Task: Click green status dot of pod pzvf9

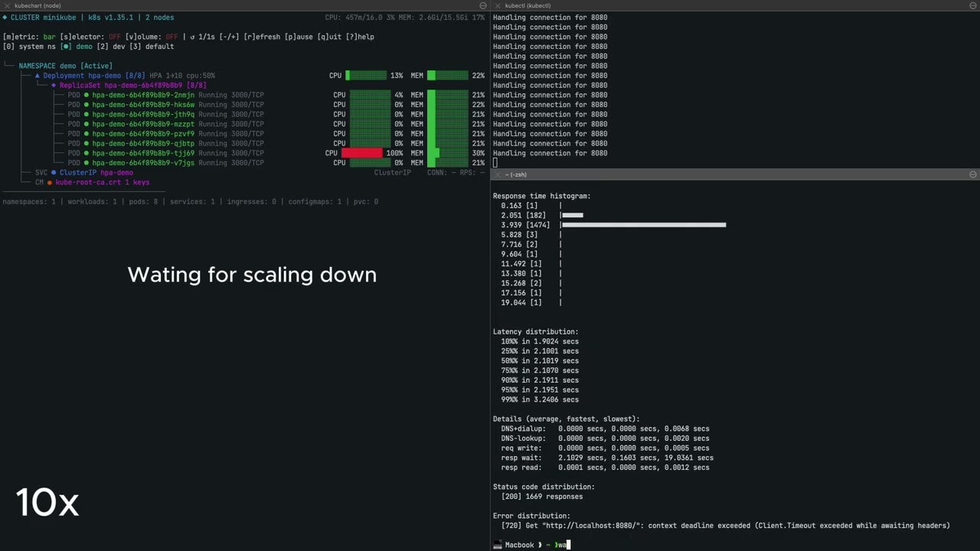Action: [87, 134]
